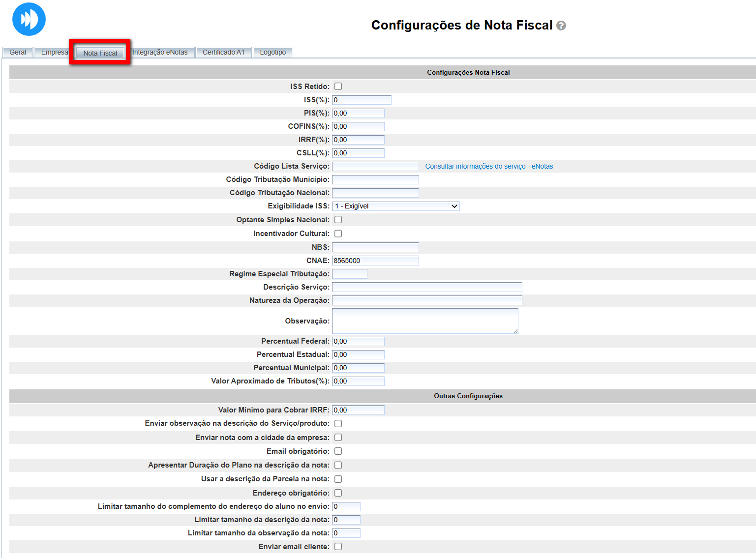Open the Integração eNotas tab

pyautogui.click(x=160, y=52)
